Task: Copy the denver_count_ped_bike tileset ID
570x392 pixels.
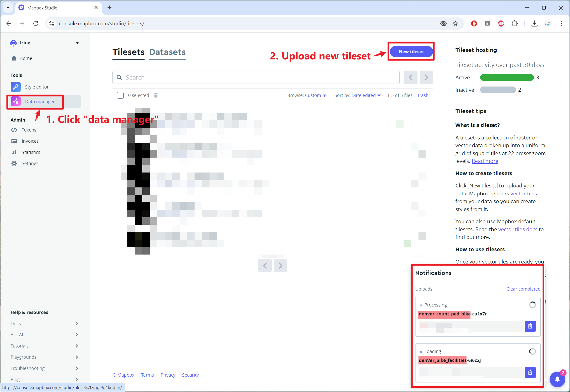Action: (530, 326)
